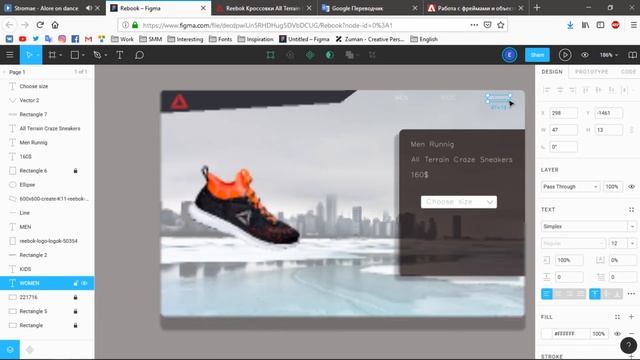
Task: Click the Edit Object toolbar icon
Action: (270, 55)
